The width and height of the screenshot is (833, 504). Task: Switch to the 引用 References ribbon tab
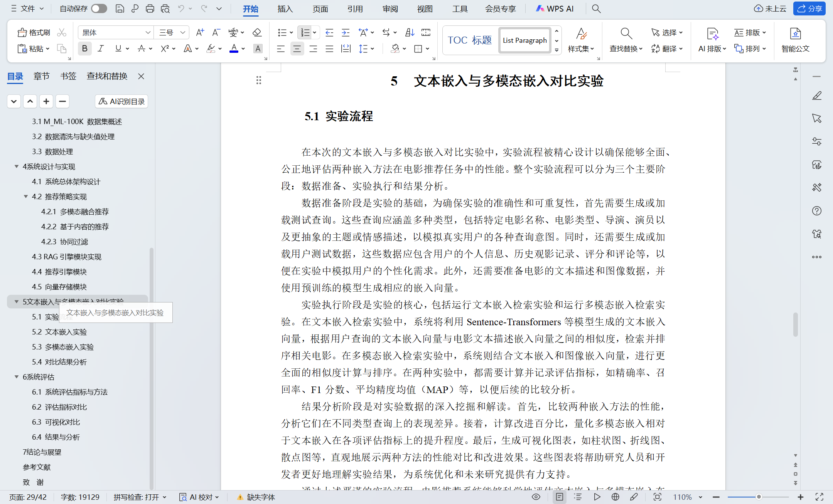[355, 9]
